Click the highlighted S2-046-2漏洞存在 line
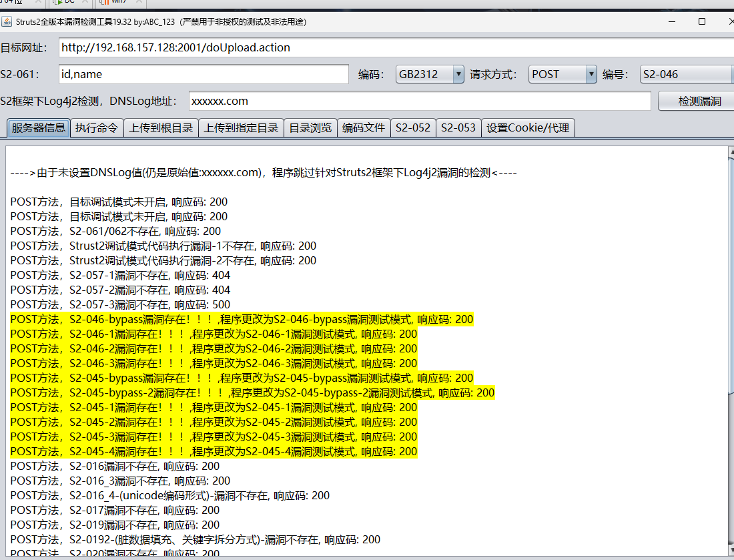This screenshot has width=734, height=560. point(214,349)
